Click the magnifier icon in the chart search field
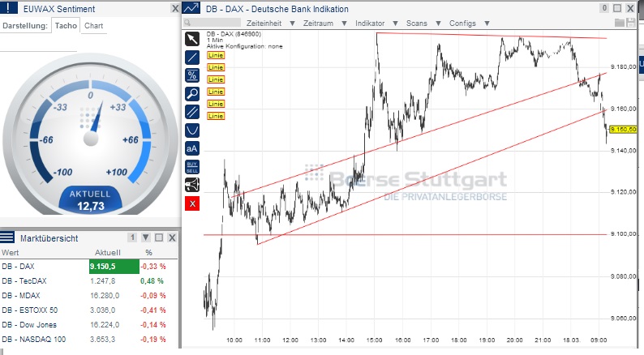644x355 pixels. click(187, 23)
